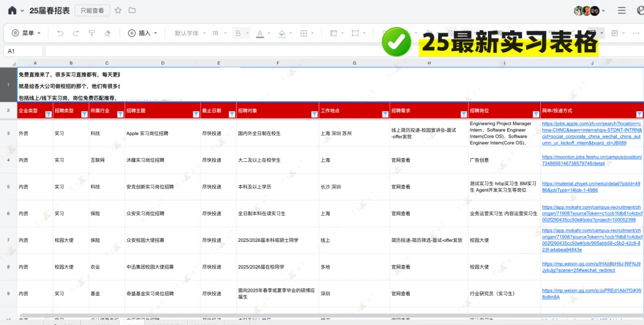Open the font color picker
Image resolution: width=644 pixels, height=325 pixels.
point(260,33)
